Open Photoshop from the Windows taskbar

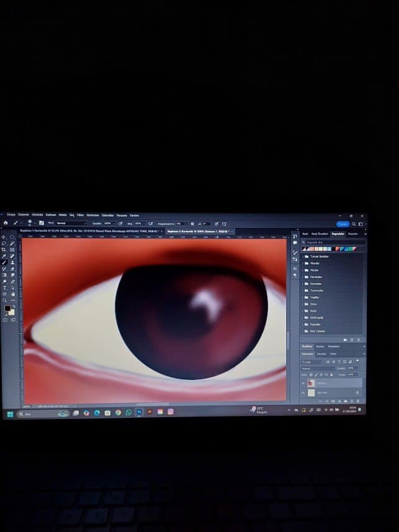pos(139,412)
